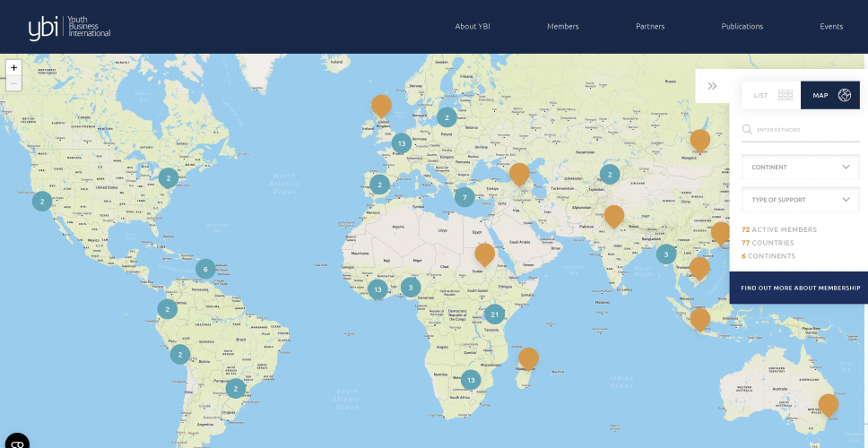
Task: Open the Type of Support dropdown
Action: pyautogui.click(x=801, y=200)
